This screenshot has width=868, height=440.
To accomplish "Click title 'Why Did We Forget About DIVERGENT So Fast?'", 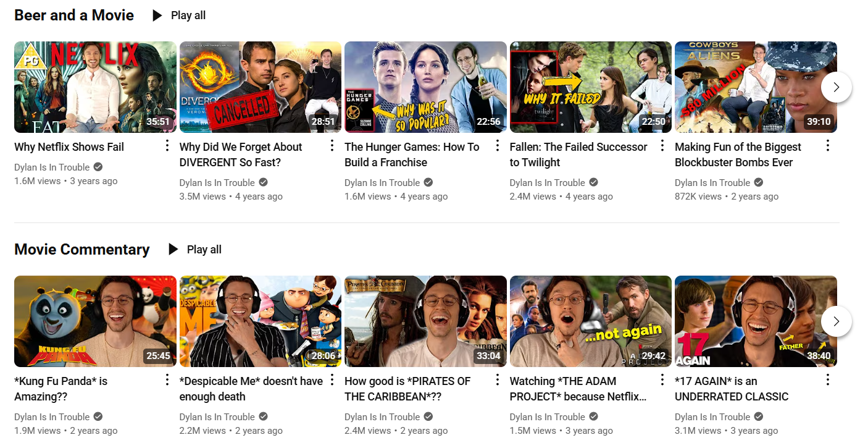I will [241, 154].
